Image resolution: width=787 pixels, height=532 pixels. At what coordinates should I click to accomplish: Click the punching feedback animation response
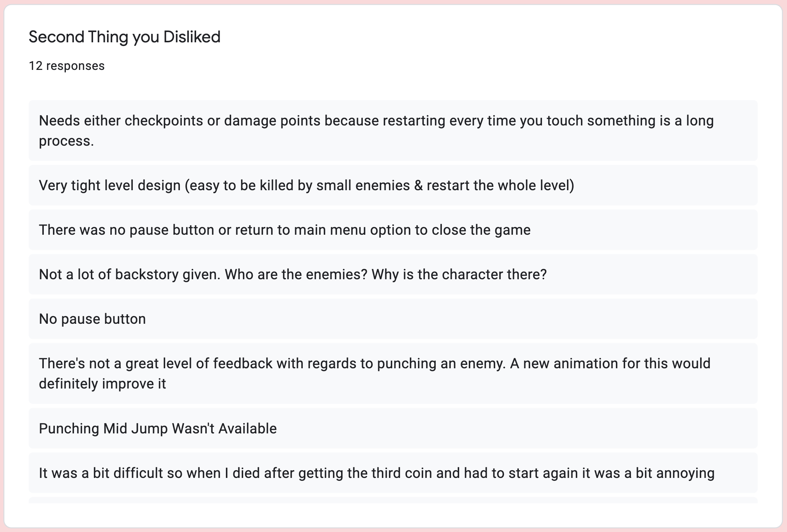coord(393,373)
